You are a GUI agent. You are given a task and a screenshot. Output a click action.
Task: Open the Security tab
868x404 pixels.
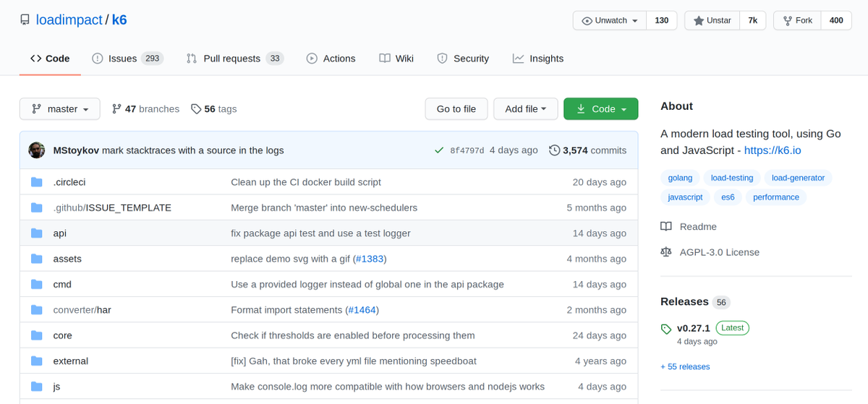point(463,59)
